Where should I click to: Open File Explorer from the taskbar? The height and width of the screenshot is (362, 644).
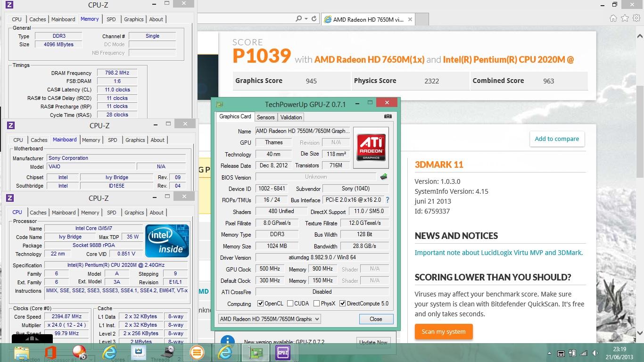point(22,353)
